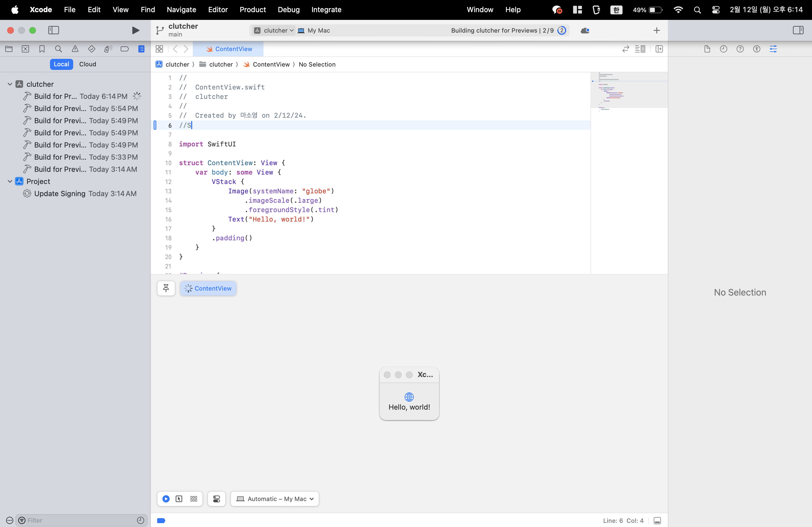Enable Live preview mode
The image size is (812, 527).
pos(166,499)
